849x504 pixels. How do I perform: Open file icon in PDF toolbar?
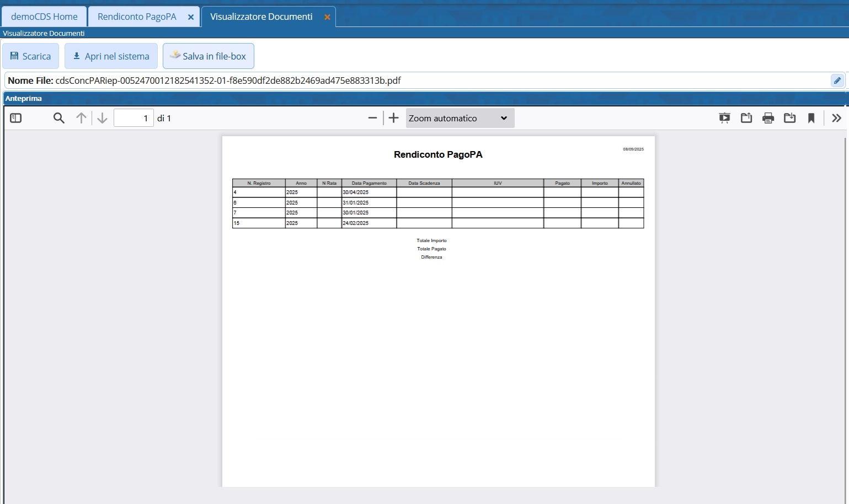point(746,118)
